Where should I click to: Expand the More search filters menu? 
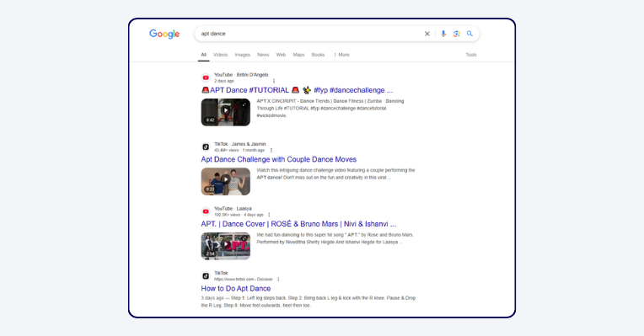341,55
